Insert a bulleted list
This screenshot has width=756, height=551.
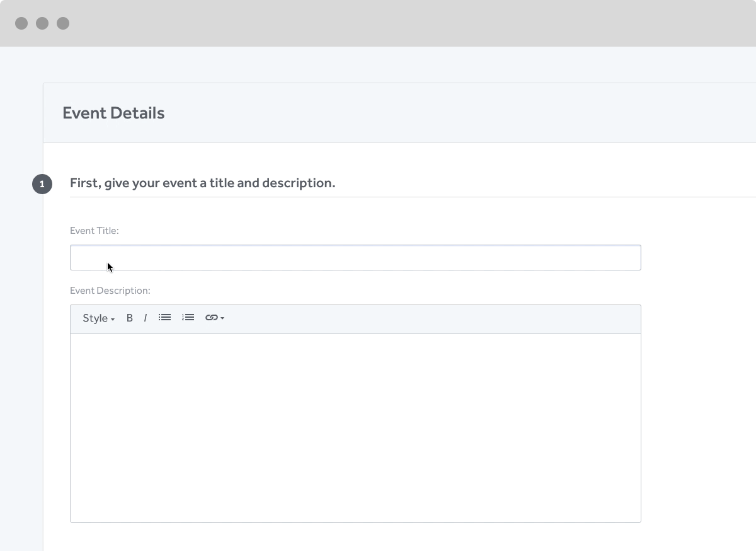coord(164,318)
